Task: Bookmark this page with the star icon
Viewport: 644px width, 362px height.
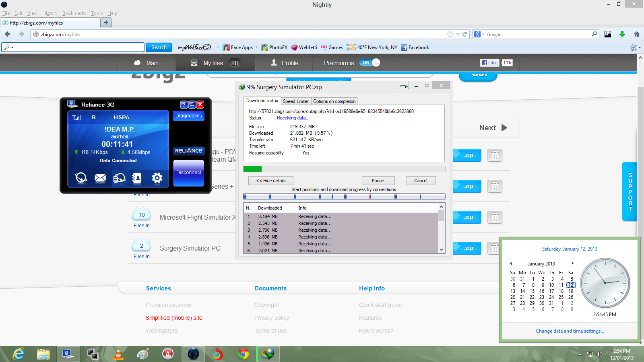Action: [450, 34]
